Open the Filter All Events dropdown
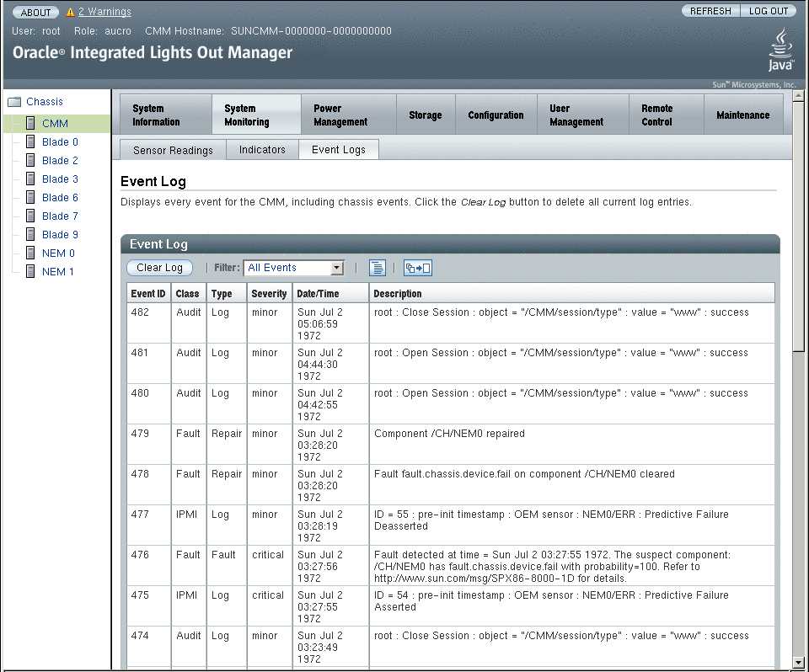Screen dimensions: 809x672 pos(293,268)
